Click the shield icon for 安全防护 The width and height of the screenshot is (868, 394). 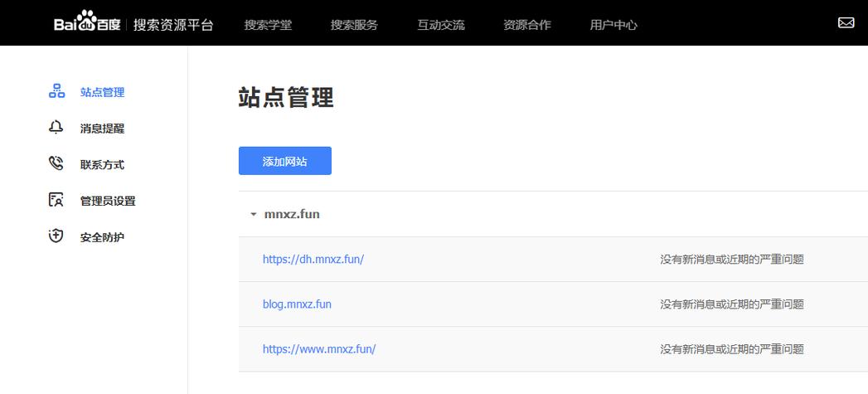[56, 236]
